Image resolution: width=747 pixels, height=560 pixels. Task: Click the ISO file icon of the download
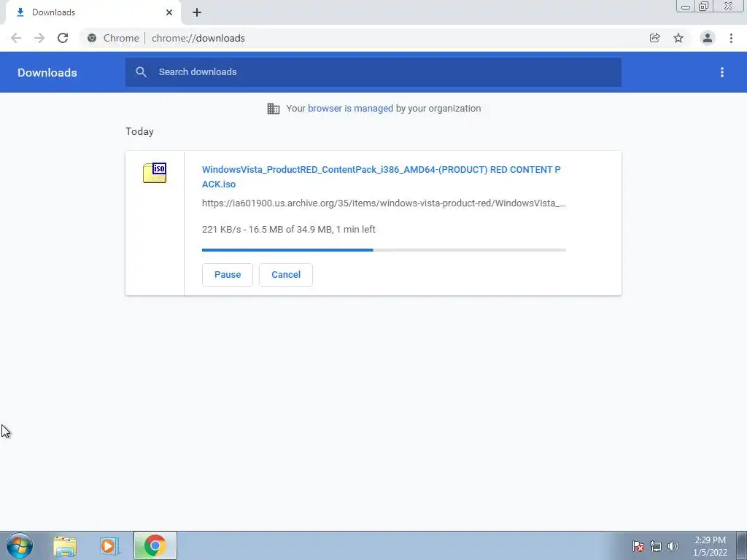(x=155, y=173)
